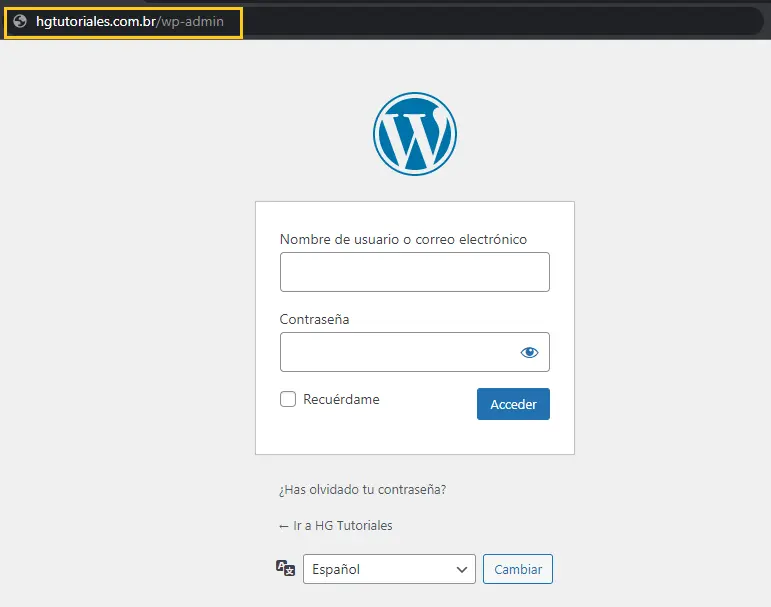Focus the username or email field
This screenshot has width=771, height=607.
tap(415, 272)
